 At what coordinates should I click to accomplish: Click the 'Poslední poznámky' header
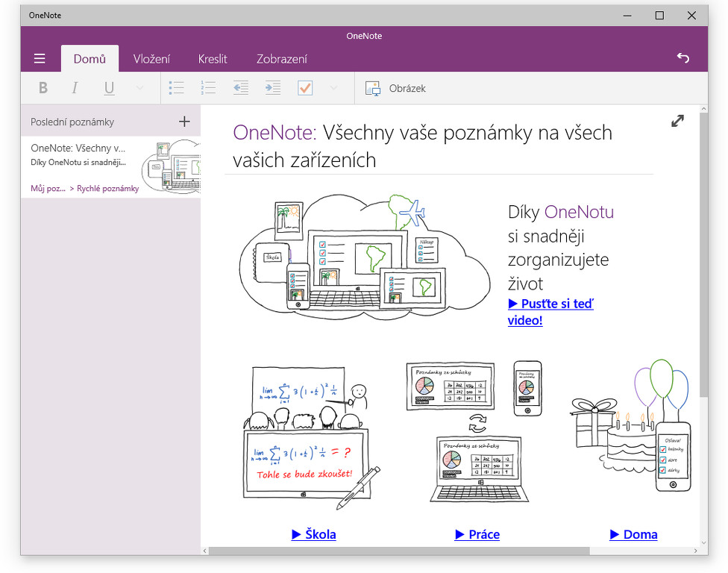pos(72,122)
